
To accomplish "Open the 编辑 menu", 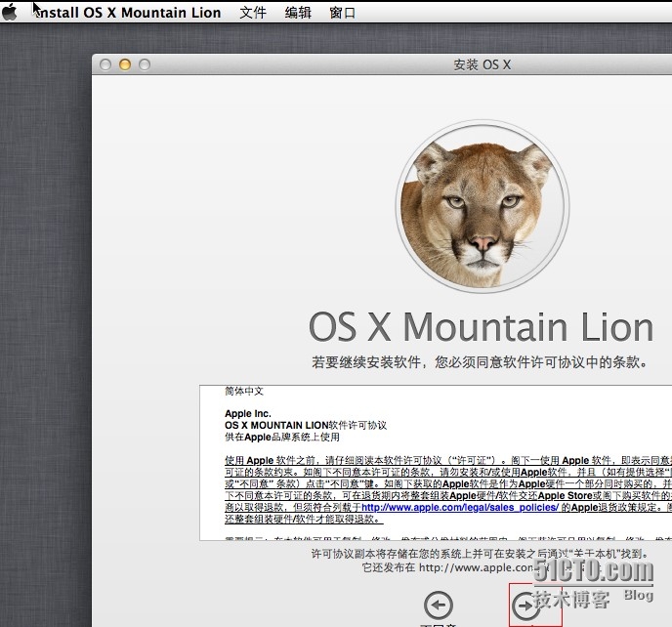I will (298, 13).
